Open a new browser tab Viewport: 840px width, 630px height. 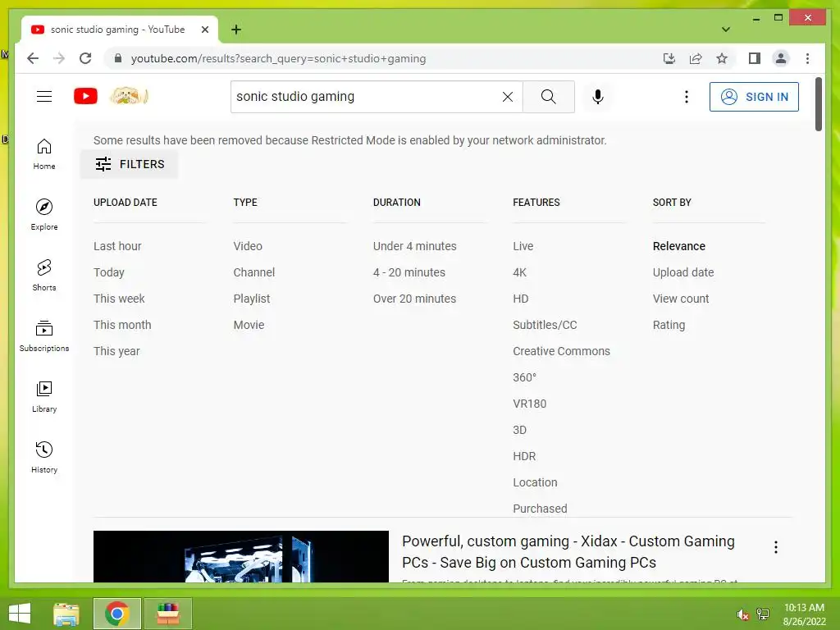tap(236, 30)
